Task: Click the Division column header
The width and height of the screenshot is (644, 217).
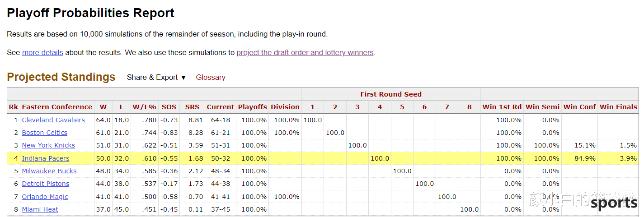Action: coord(285,107)
